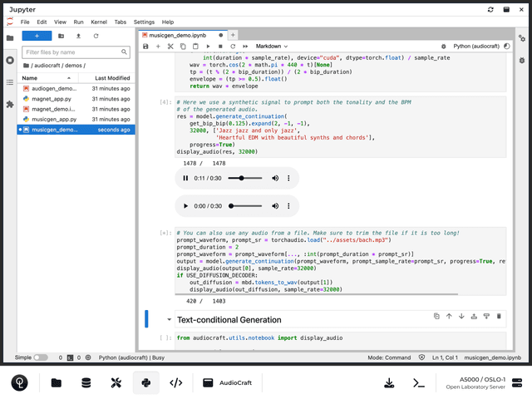Click the cut cell scissors icon
532x399 pixels.
tap(170, 47)
